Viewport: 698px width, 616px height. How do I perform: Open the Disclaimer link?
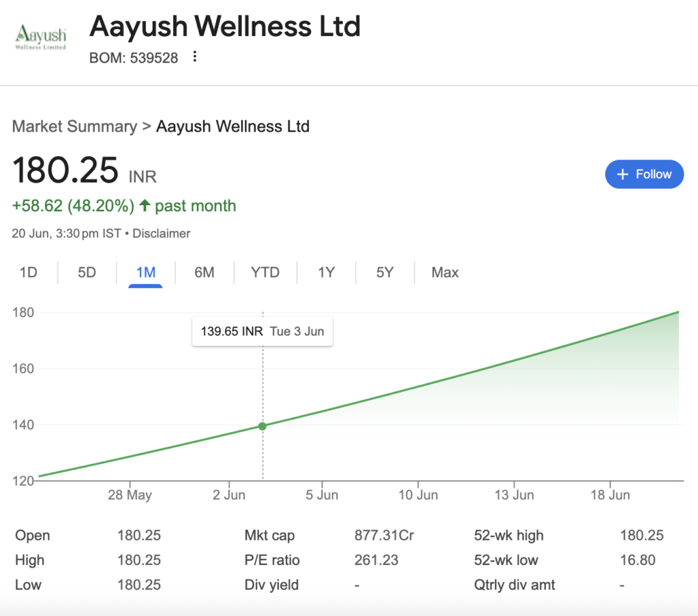[161, 234]
